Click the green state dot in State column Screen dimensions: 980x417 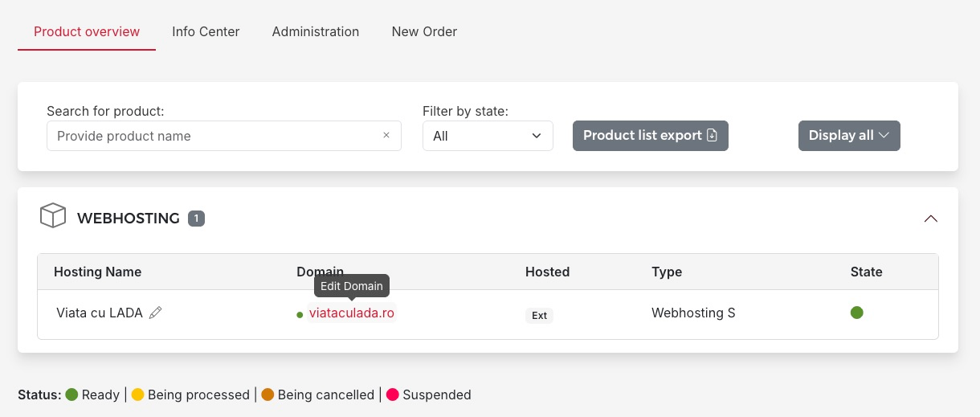[x=856, y=313]
